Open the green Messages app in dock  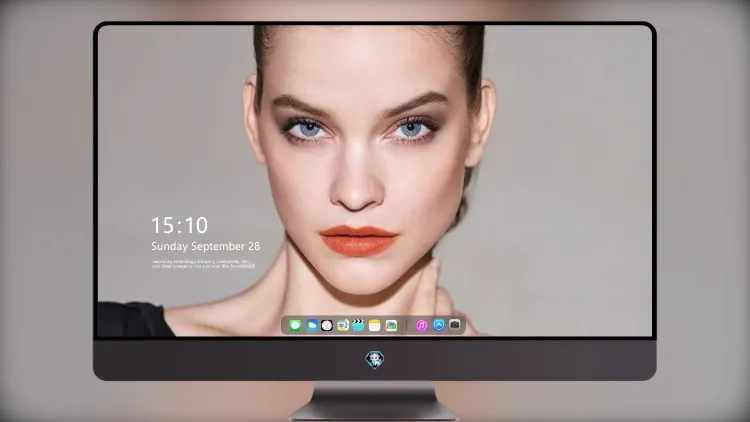pos(295,325)
